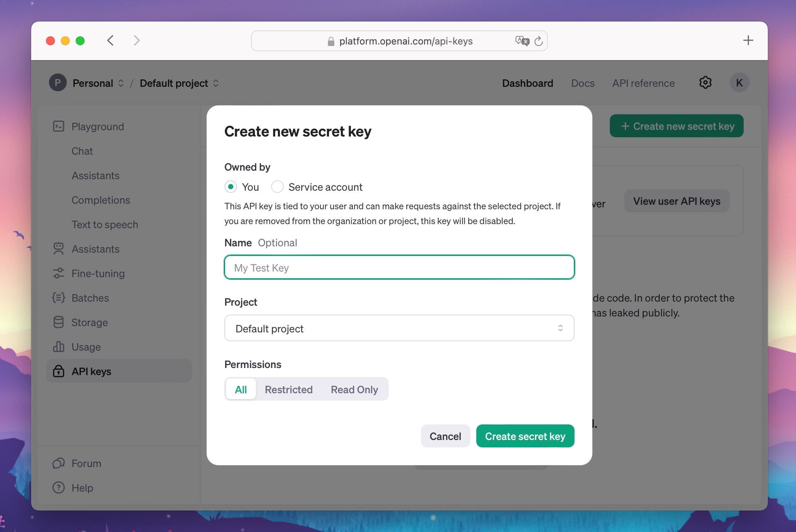This screenshot has width=796, height=532.
Task: Click the translate icon in the address bar
Action: click(522, 41)
